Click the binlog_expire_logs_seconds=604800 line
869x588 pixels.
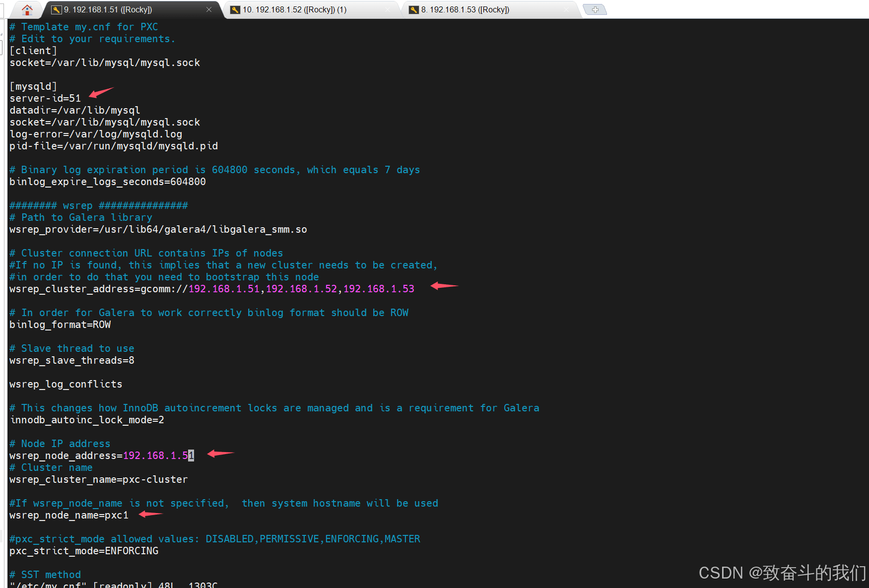click(x=108, y=182)
